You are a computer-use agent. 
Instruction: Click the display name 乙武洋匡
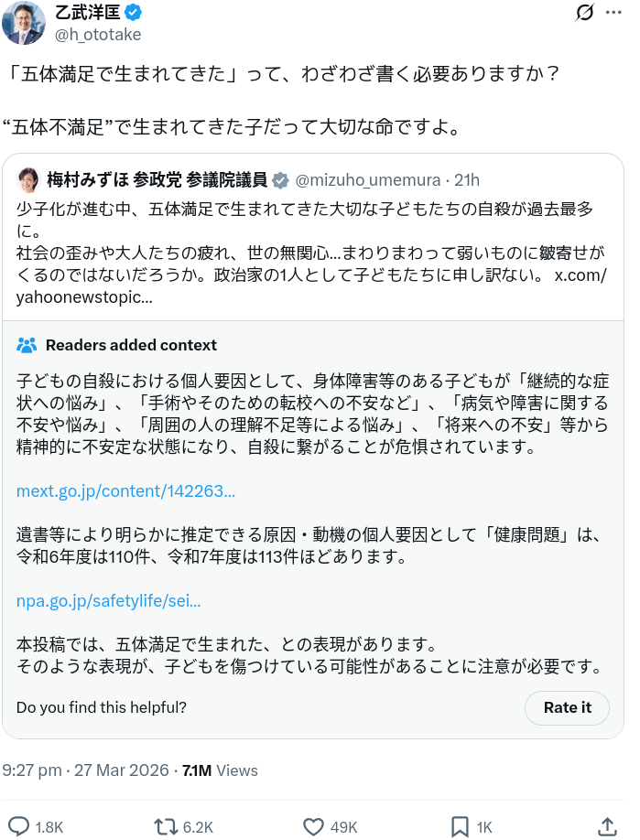(88, 13)
